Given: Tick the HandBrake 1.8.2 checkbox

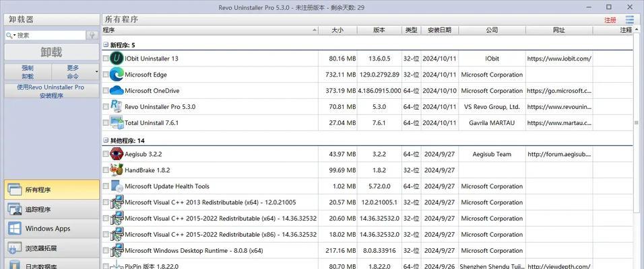Looking at the screenshot, I should pos(106,170).
